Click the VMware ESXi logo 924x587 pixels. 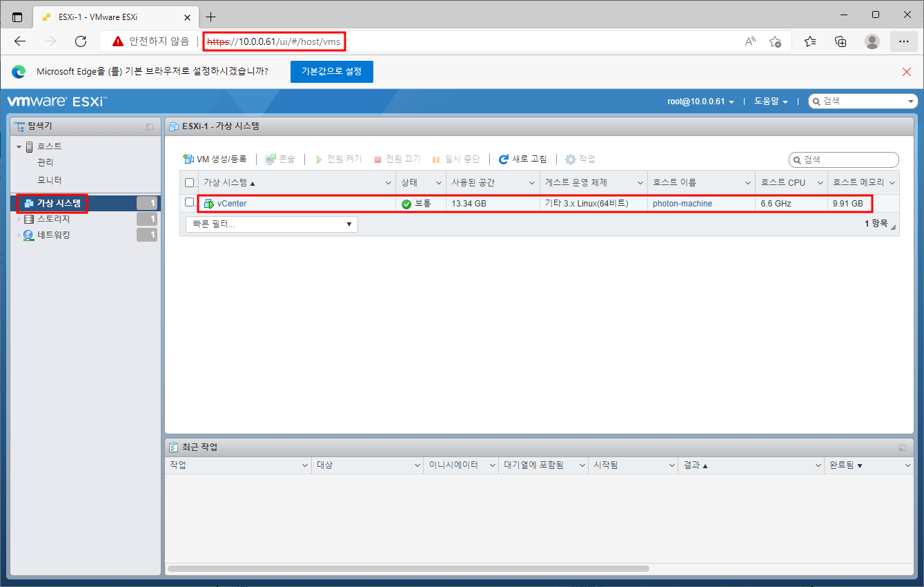(57, 102)
